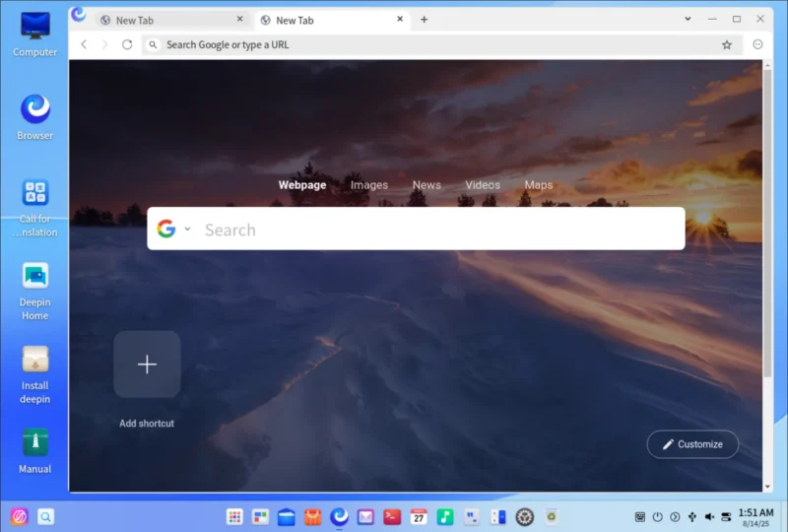The image size is (788, 532).
Task: Open a new tab with the plus button
Action: [425, 20]
